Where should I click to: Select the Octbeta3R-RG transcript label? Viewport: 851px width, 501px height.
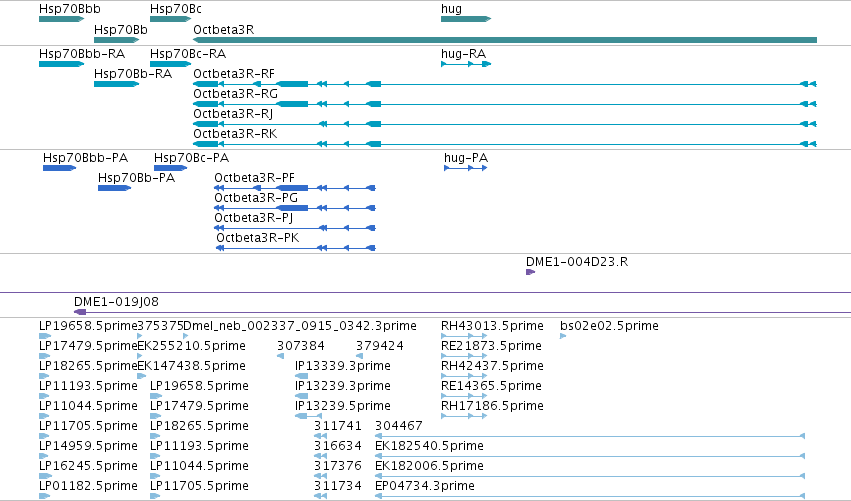tap(236, 94)
